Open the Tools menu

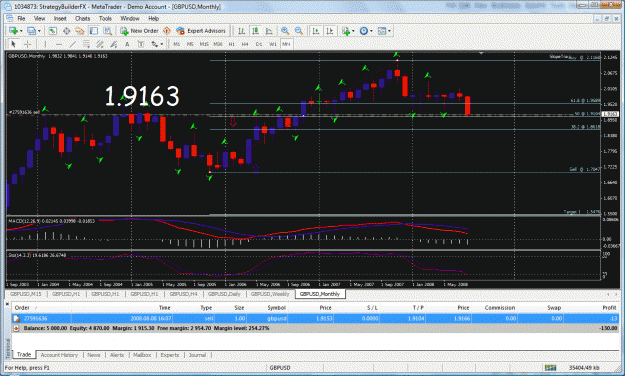click(x=105, y=18)
